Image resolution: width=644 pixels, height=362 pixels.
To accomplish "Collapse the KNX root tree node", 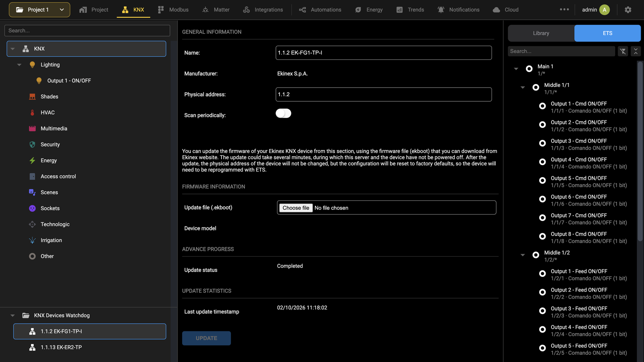I will point(13,49).
